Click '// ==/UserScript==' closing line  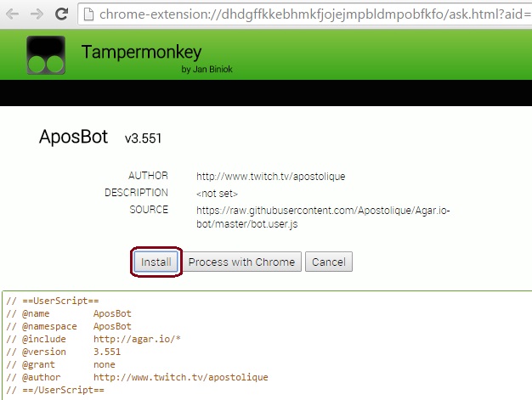[x=55, y=390]
